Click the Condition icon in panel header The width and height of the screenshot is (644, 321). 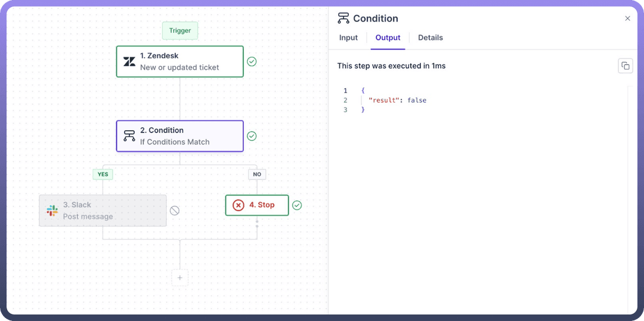point(343,18)
